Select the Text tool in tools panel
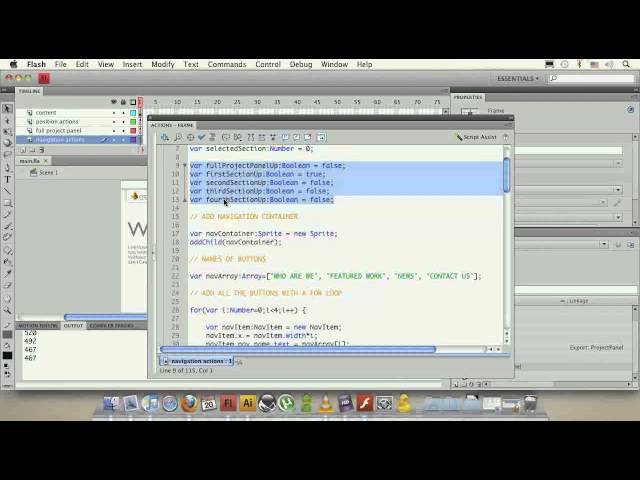 (x=7, y=181)
